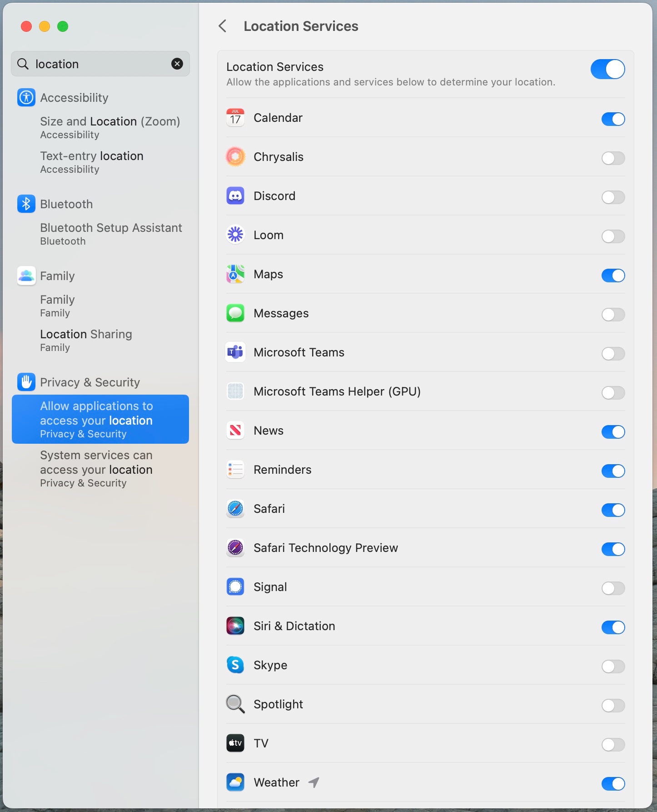The height and width of the screenshot is (812, 657).
Task: Click the Safari Technology Preview icon
Action: coord(235,548)
